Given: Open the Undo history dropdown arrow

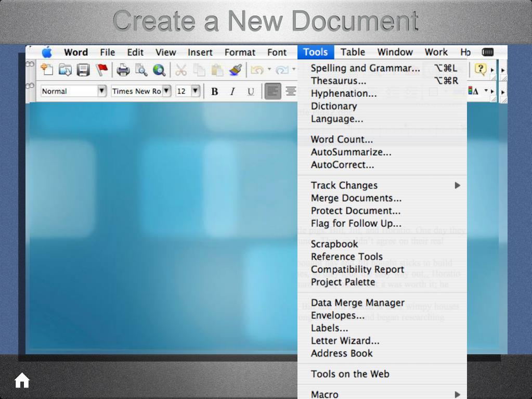Looking at the screenshot, I should [269, 70].
